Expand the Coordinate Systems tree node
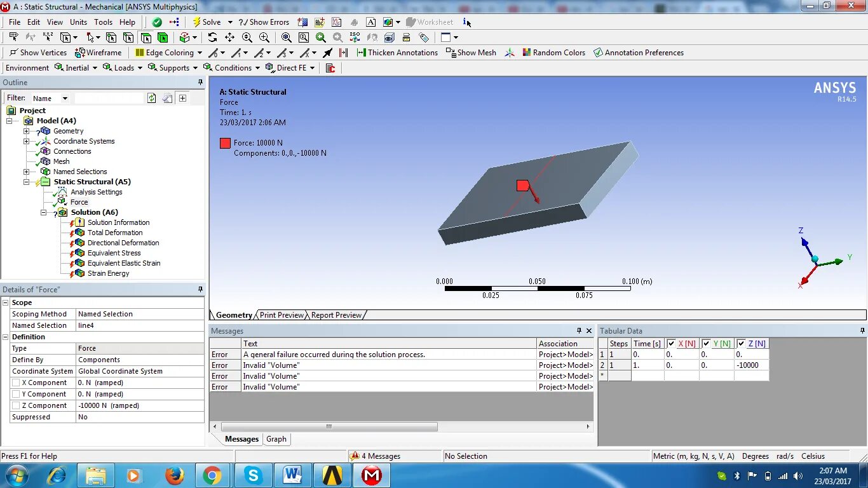This screenshot has height=488, width=868. point(26,141)
